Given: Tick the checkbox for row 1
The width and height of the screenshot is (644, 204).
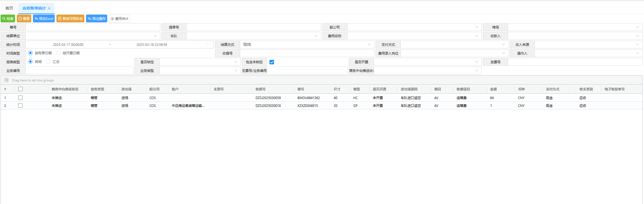Looking at the screenshot, I should 20,98.
